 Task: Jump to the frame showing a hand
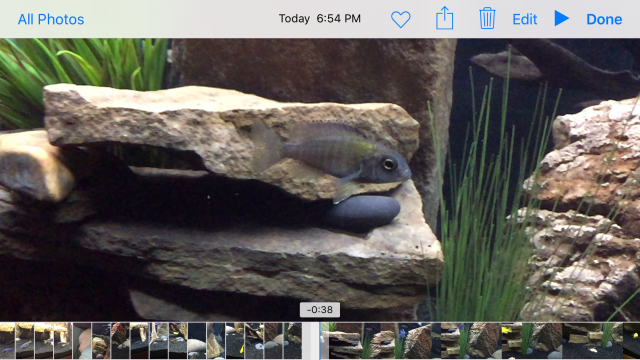point(82,341)
